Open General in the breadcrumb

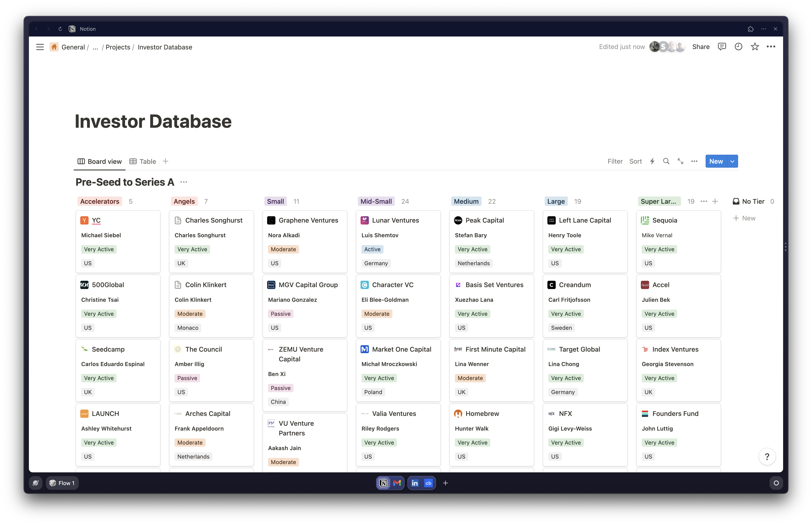(73, 47)
